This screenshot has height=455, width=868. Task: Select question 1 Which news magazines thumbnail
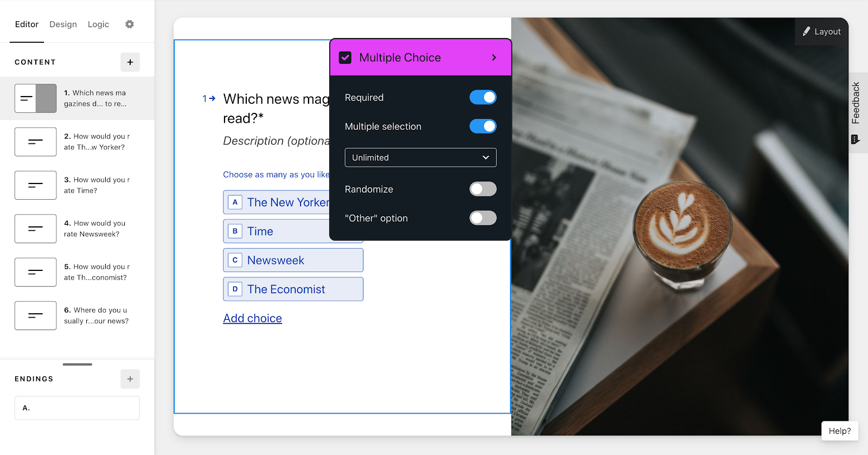(x=35, y=98)
